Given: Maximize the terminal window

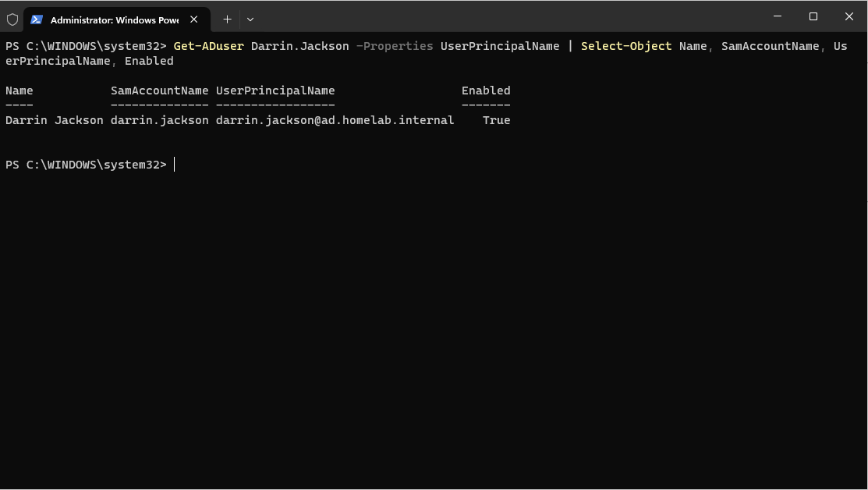Looking at the screenshot, I should coord(813,16).
